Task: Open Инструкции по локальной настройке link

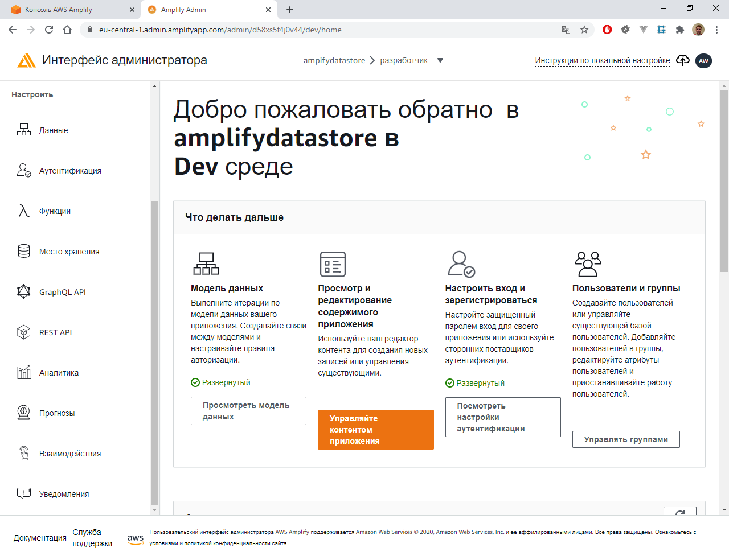Action: [603, 60]
